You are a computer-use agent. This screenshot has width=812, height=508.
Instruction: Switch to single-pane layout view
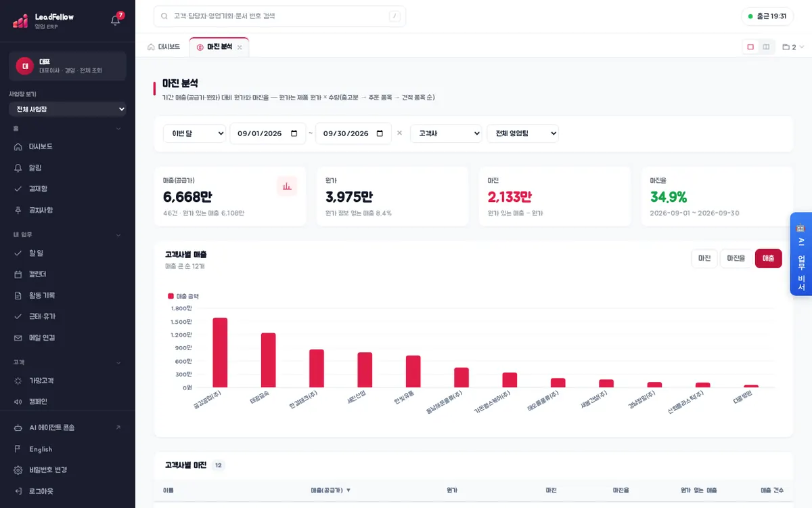(x=750, y=47)
